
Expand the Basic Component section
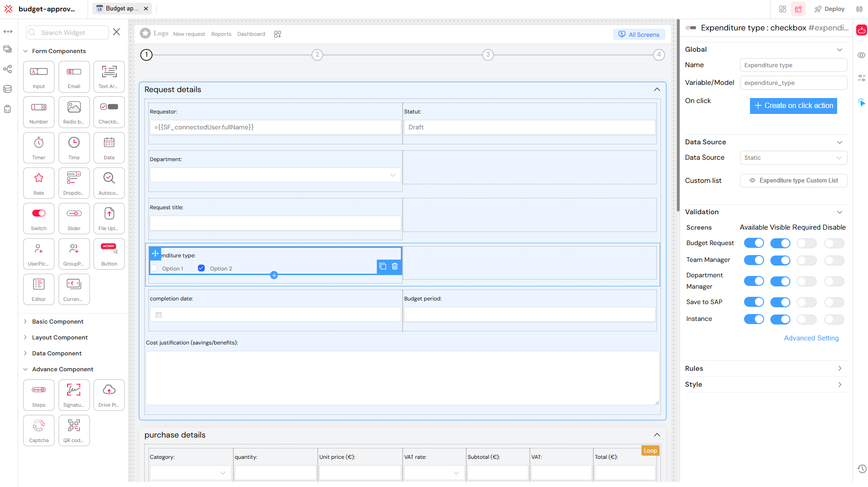57,321
